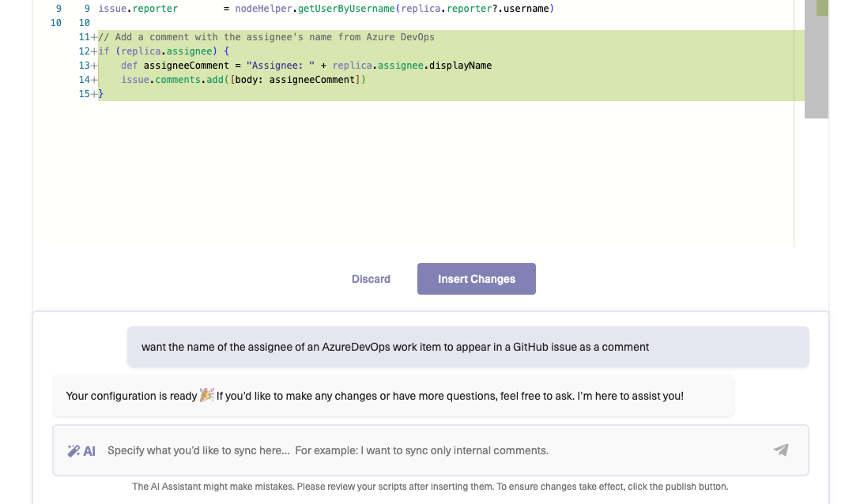
Task: Focus the 'Specify what you'd like to sync' field
Action: pyautogui.click(x=431, y=450)
